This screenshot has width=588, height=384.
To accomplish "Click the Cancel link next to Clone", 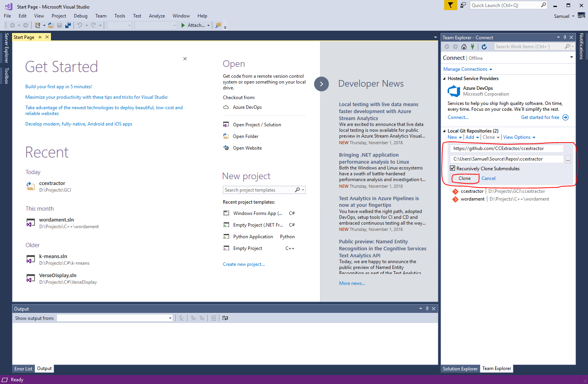I will coord(488,178).
